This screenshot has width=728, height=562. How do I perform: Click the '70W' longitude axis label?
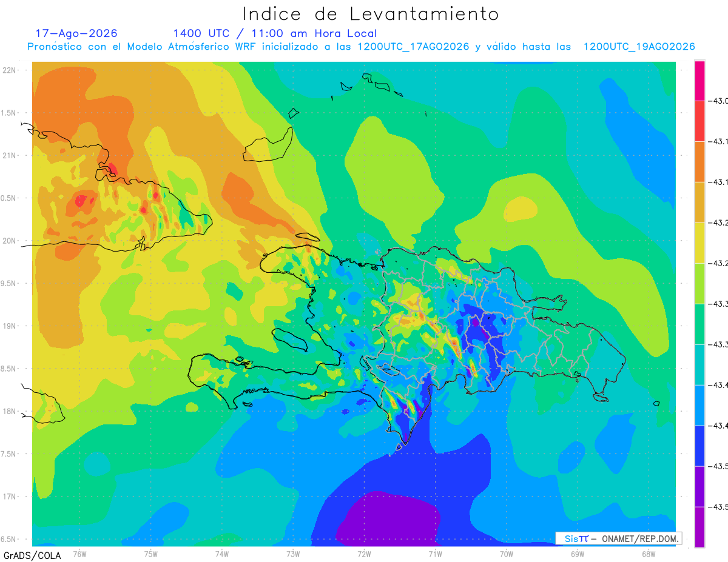507,554
